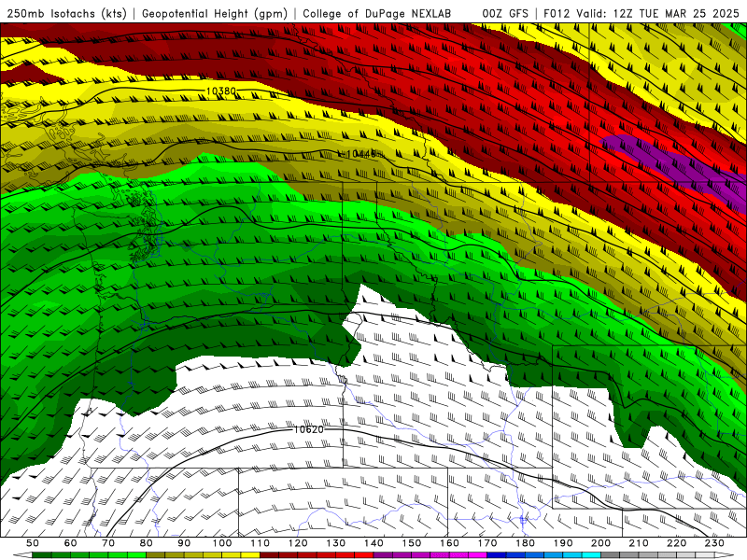This screenshot has width=747, height=560.
Task: Select the dark maroon swatch right of 110
Action: pyautogui.click(x=270, y=555)
